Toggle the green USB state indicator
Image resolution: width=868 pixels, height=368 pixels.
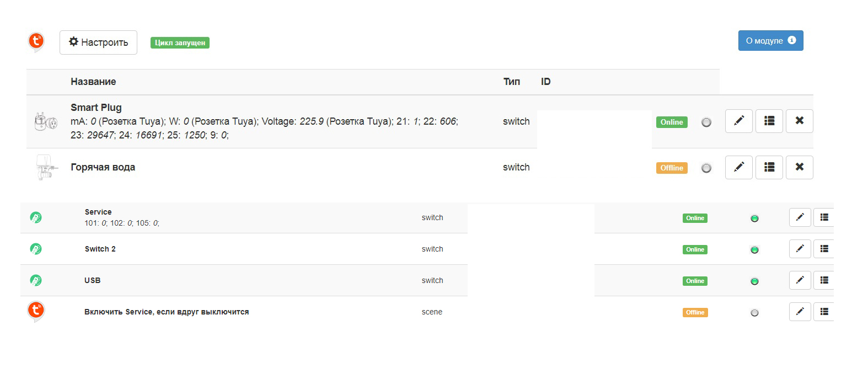(x=754, y=281)
